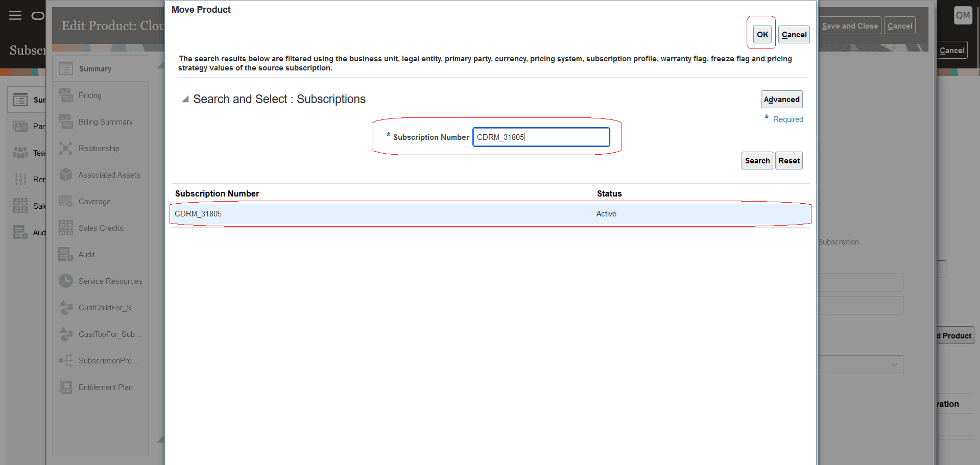
Task: Switch to the Associated Assets tab
Action: coord(109,175)
